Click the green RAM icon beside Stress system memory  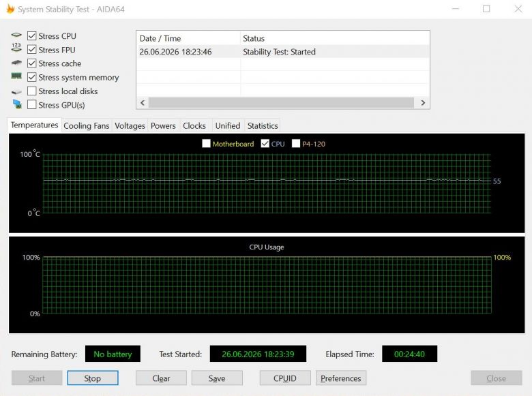(x=16, y=76)
